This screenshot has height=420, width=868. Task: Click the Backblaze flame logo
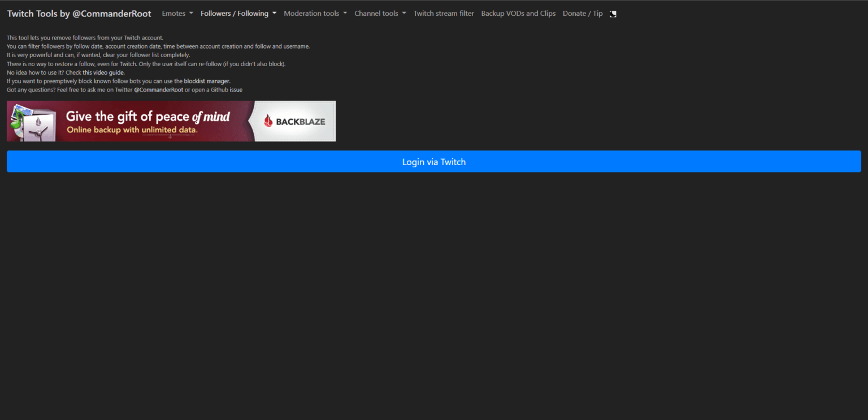pyautogui.click(x=268, y=121)
